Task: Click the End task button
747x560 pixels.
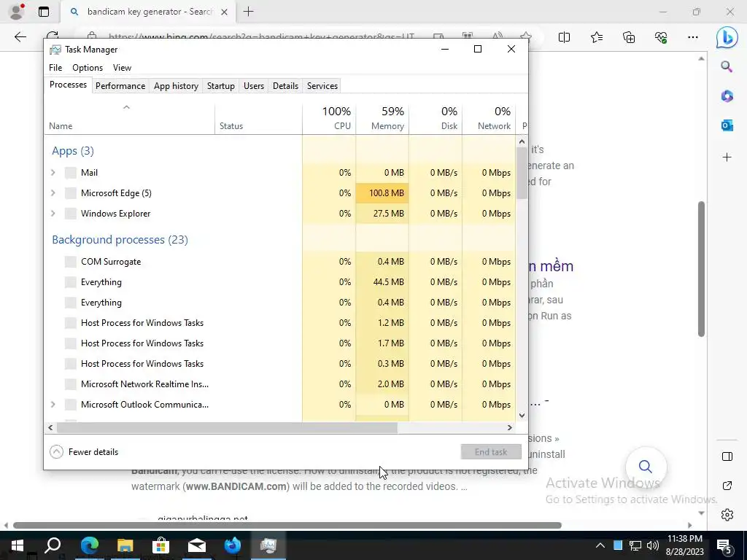Action: pos(491,452)
